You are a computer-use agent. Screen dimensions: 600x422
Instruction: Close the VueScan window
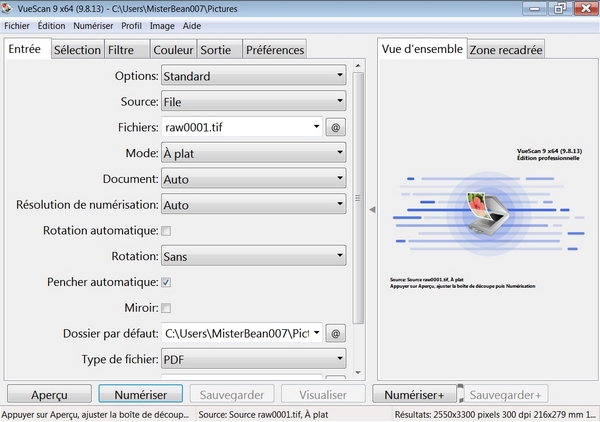pos(586,8)
